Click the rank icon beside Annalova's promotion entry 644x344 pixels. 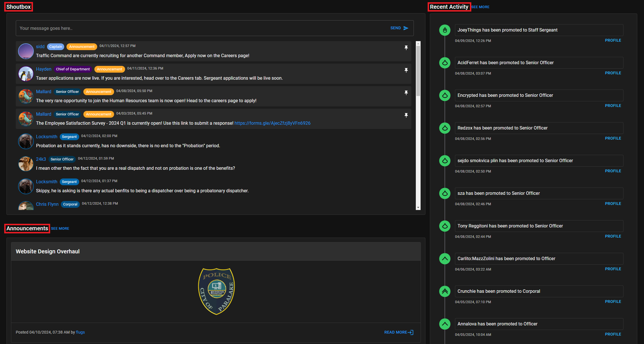pos(445,324)
